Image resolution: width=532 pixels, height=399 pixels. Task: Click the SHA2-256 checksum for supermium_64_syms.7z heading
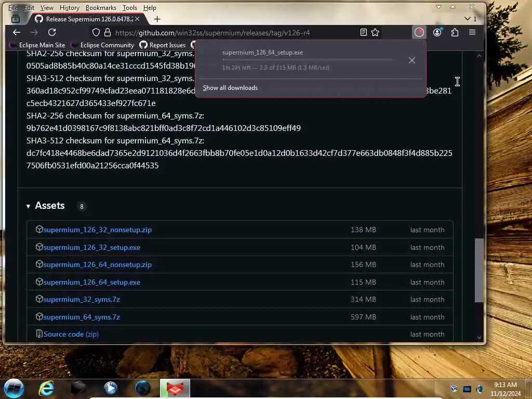click(x=115, y=116)
